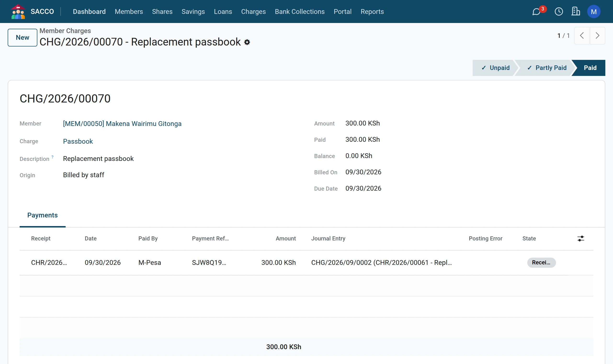The image size is (613, 364).
Task: Open the Portal menu
Action: click(x=343, y=11)
